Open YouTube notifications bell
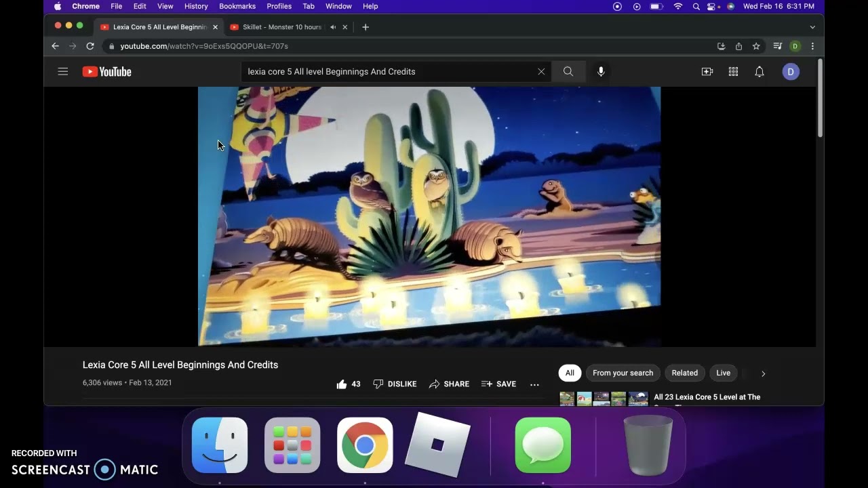Image resolution: width=868 pixels, height=488 pixels. pos(759,71)
